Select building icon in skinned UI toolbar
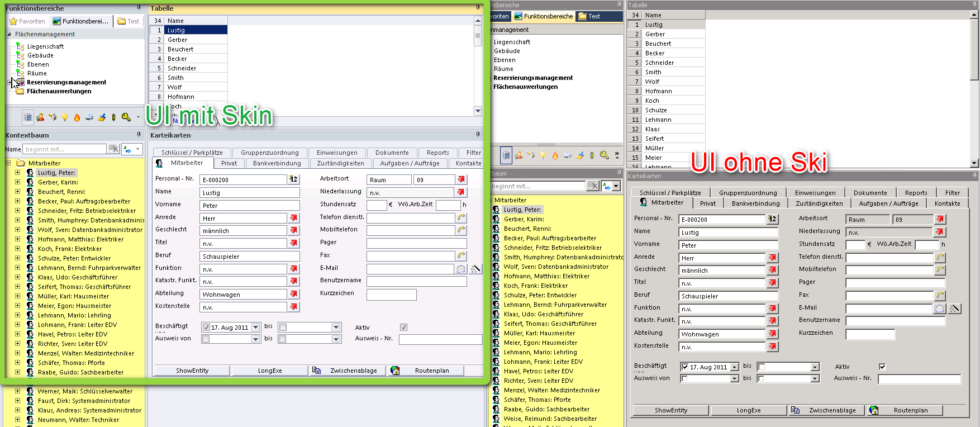Image resolution: width=980 pixels, height=427 pixels. click(27, 117)
